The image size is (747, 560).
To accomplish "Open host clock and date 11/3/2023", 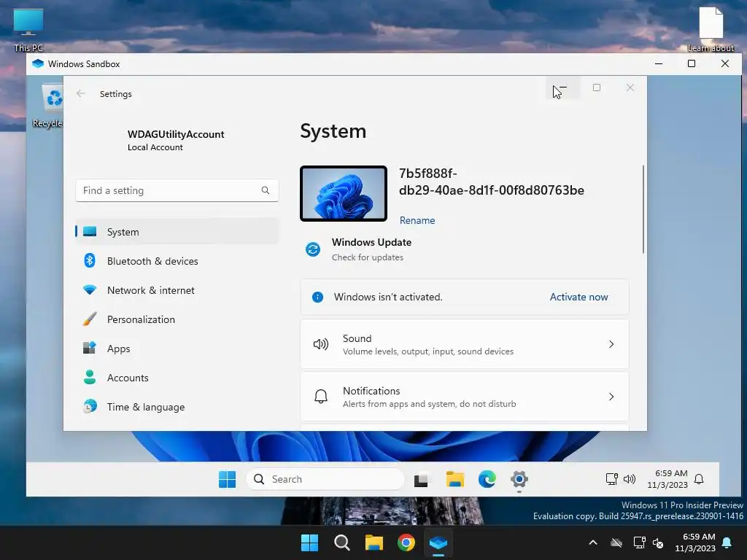I will 695,542.
